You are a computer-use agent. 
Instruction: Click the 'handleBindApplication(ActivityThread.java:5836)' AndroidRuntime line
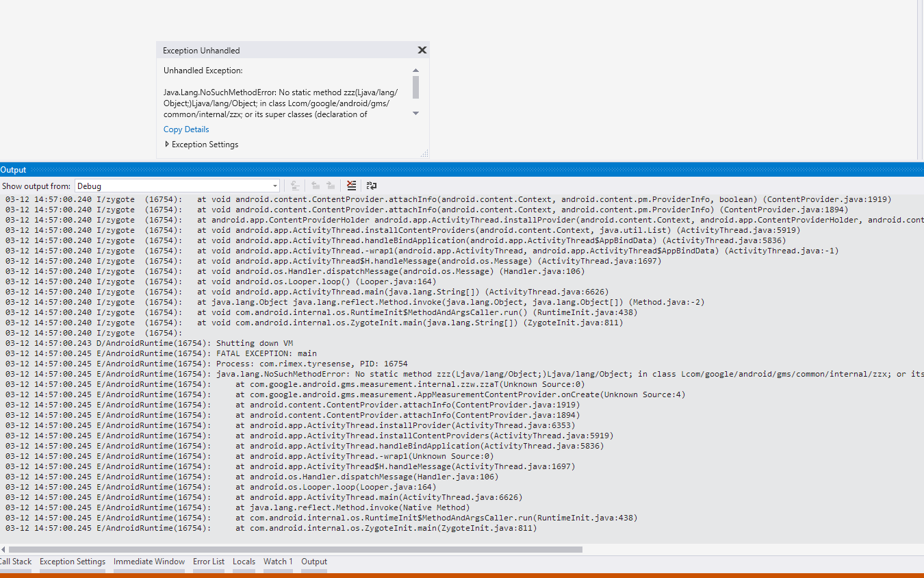(x=305, y=446)
